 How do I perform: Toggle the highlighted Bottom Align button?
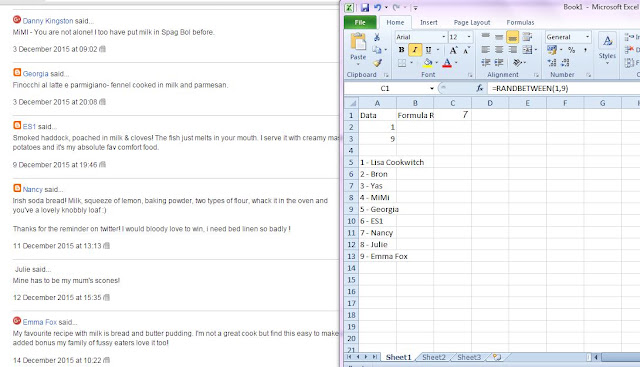[x=512, y=37]
